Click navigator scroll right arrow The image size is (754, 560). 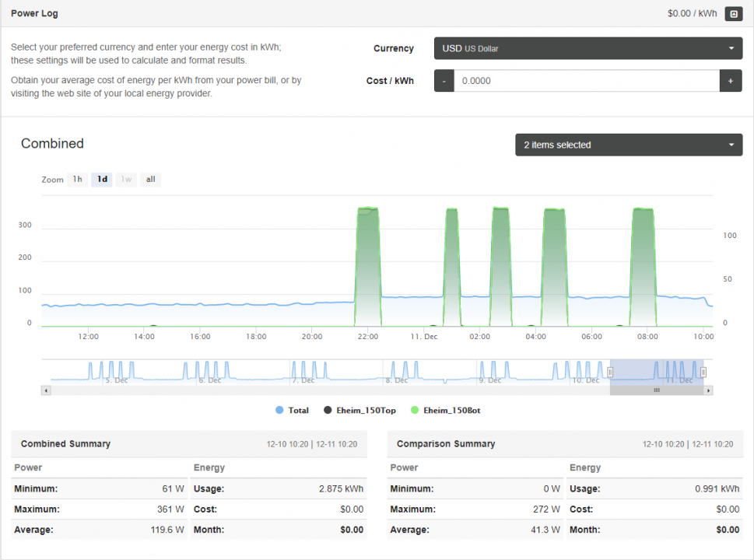(708, 390)
